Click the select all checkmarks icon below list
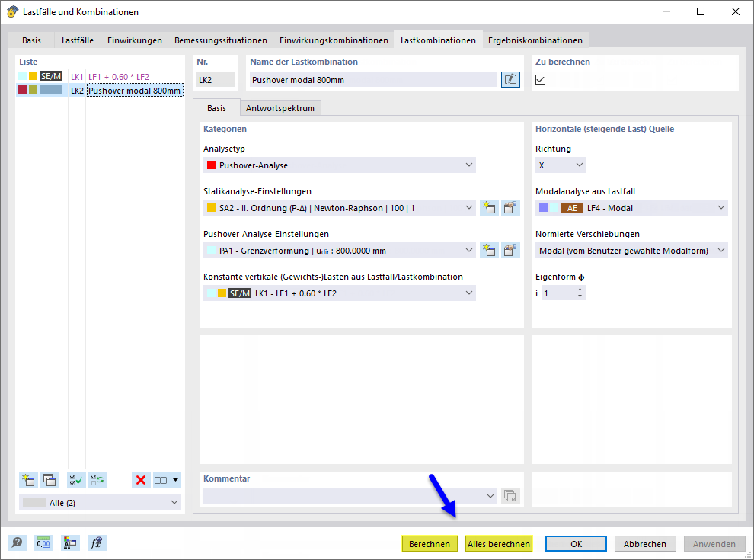This screenshot has width=754, height=560. pos(76,480)
